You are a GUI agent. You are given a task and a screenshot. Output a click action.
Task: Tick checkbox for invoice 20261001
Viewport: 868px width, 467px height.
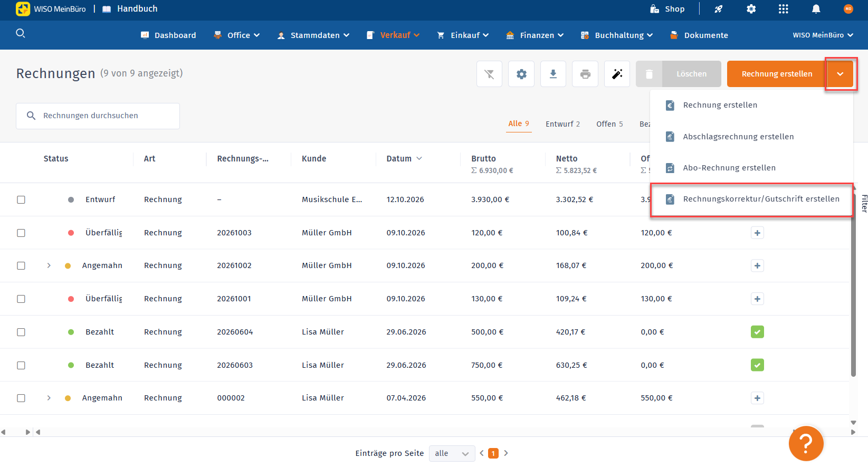click(21, 299)
